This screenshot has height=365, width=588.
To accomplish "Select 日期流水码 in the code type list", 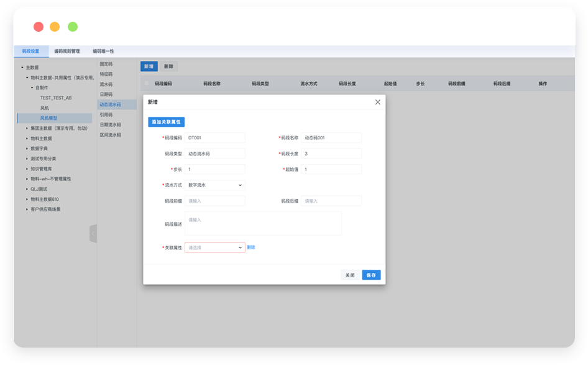I will [x=110, y=124].
